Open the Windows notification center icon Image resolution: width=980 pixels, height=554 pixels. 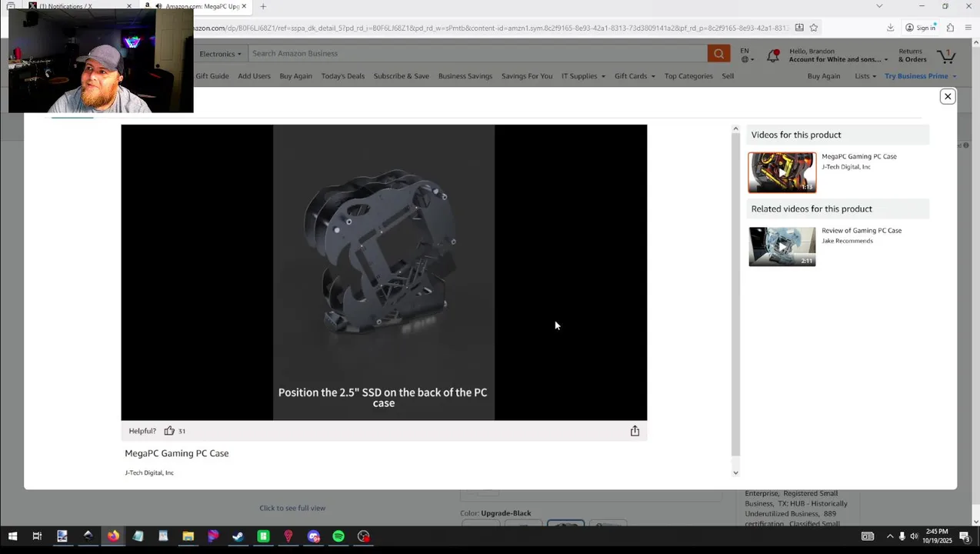(965, 536)
